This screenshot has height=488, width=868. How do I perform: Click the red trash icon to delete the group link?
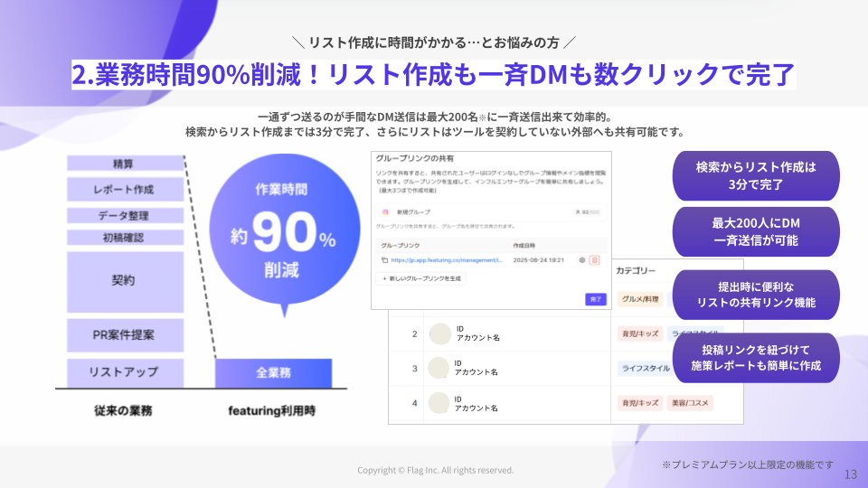click(x=594, y=260)
